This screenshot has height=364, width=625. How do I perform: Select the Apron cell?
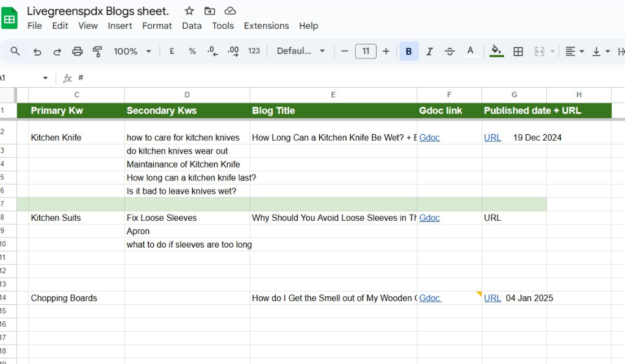point(187,231)
